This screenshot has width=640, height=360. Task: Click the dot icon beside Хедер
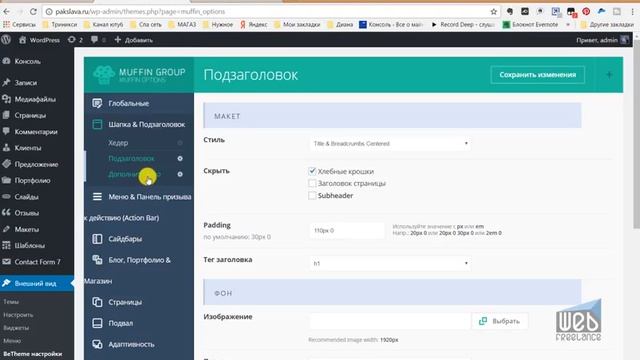click(180, 143)
